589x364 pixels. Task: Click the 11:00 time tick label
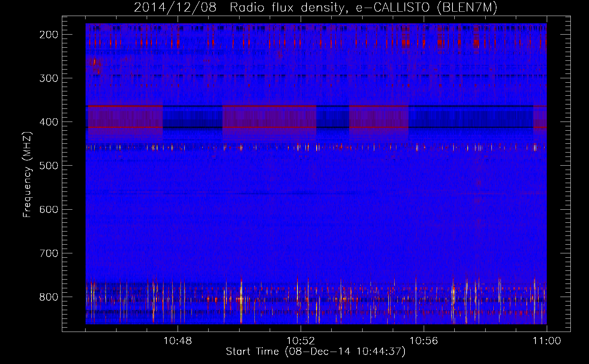pyautogui.click(x=547, y=341)
